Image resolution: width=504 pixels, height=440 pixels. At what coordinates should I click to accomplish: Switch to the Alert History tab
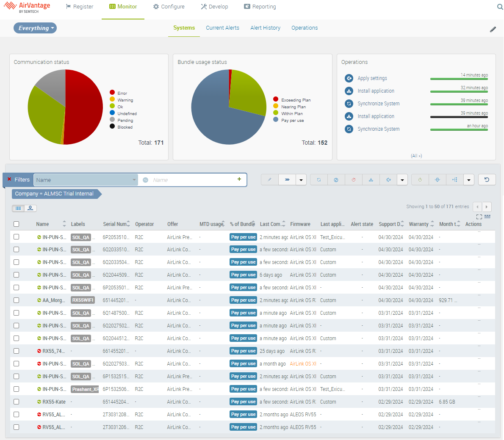[x=265, y=28]
